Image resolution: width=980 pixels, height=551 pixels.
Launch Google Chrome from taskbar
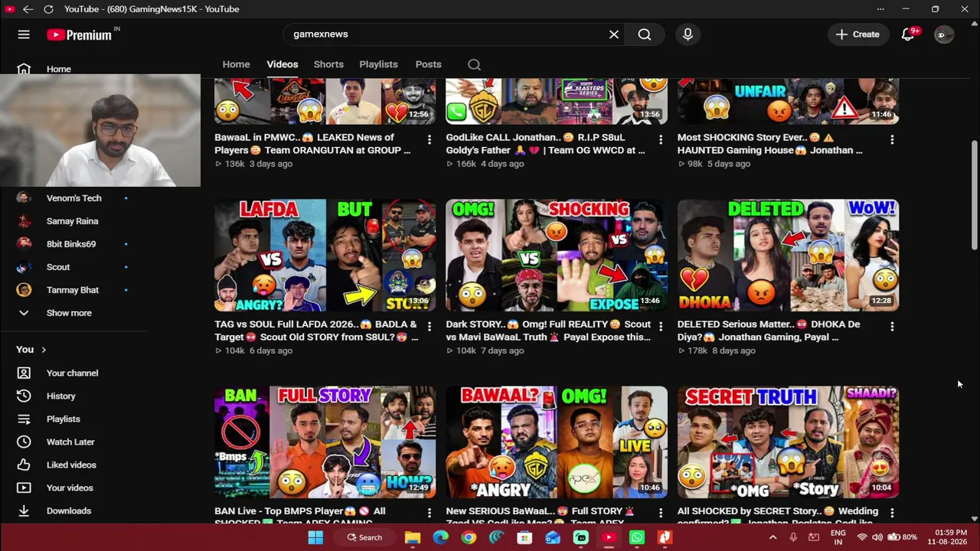469,537
